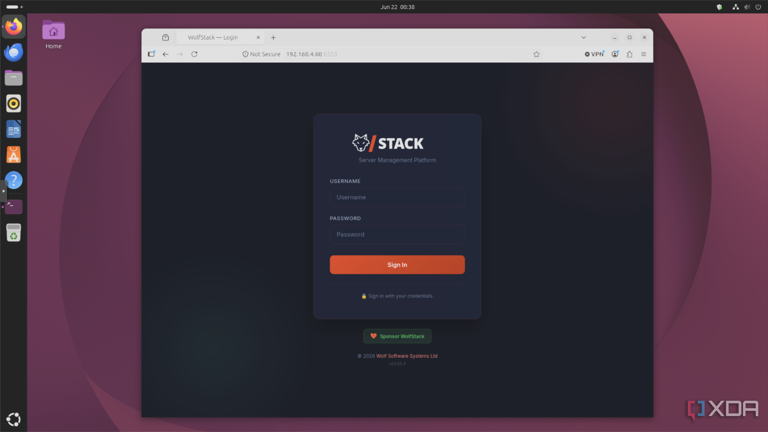Expand the list all tabs chevron
This screenshot has width=768, height=432.
[583, 38]
